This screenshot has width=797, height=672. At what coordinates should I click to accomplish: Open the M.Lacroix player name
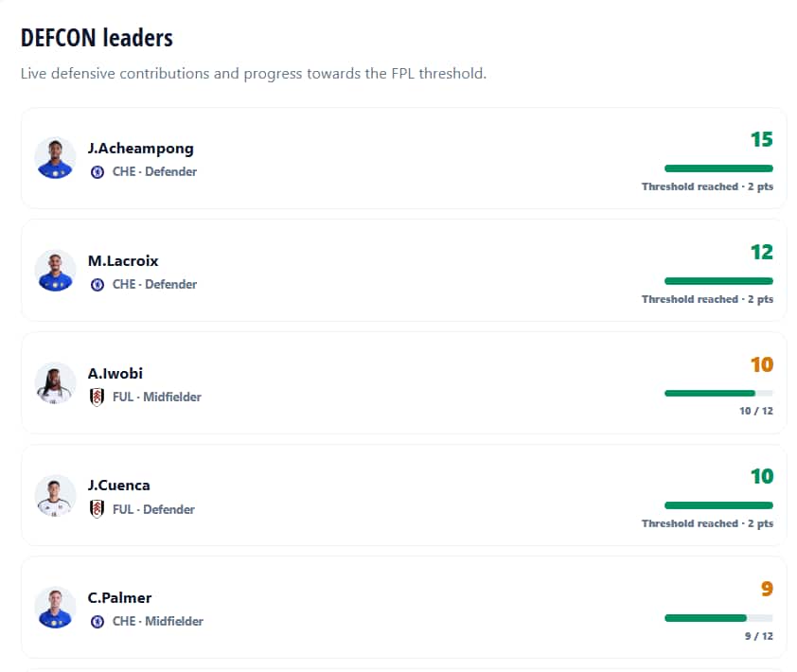(x=123, y=261)
